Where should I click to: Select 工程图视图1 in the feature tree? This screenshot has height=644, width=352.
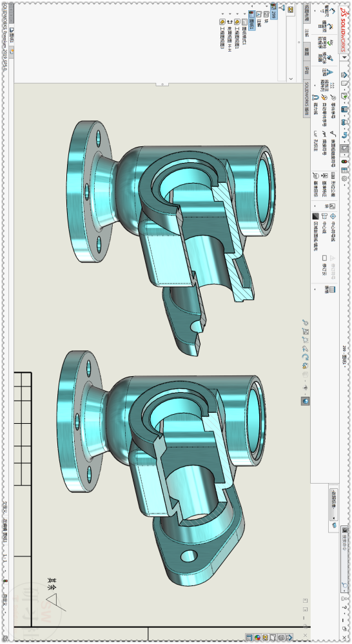[237, 35]
